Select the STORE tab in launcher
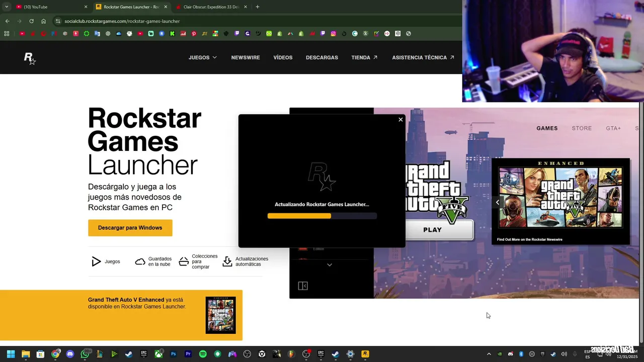644x362 pixels. coord(582,128)
